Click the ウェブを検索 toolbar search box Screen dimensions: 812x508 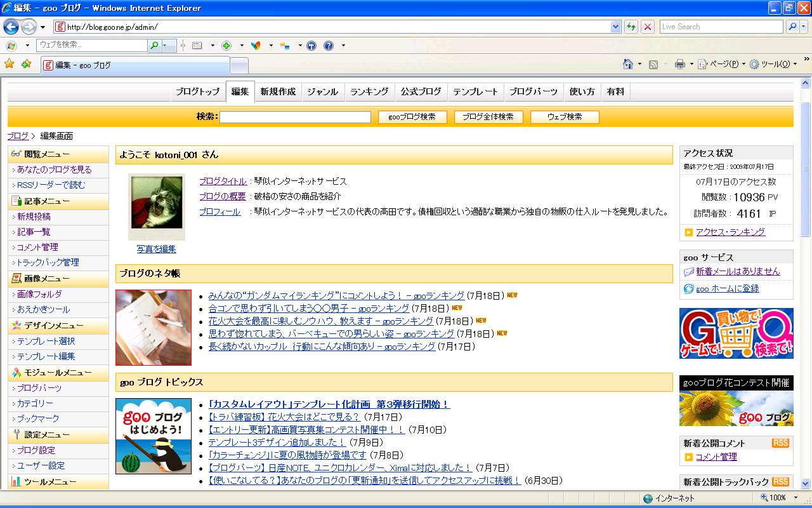91,45
